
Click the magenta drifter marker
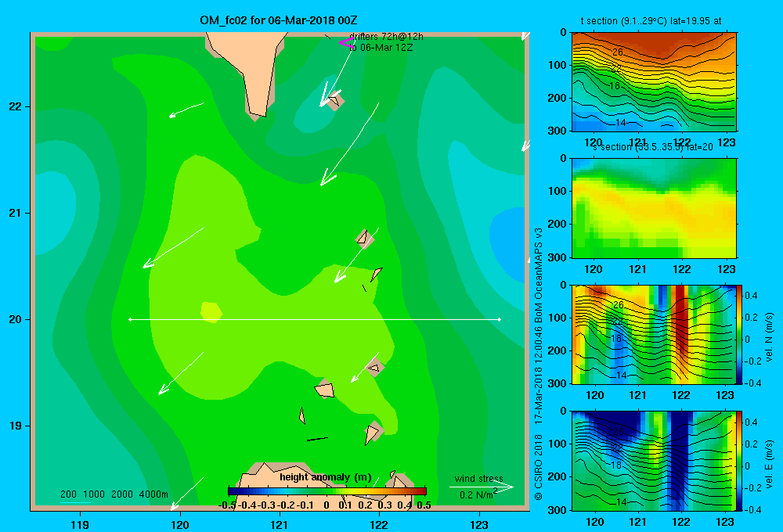click(347, 43)
